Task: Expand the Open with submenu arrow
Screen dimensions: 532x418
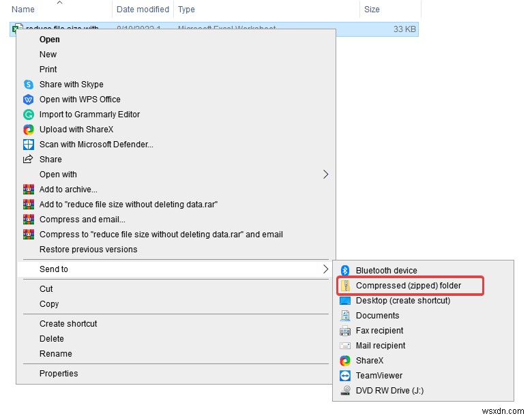Action: (x=326, y=175)
